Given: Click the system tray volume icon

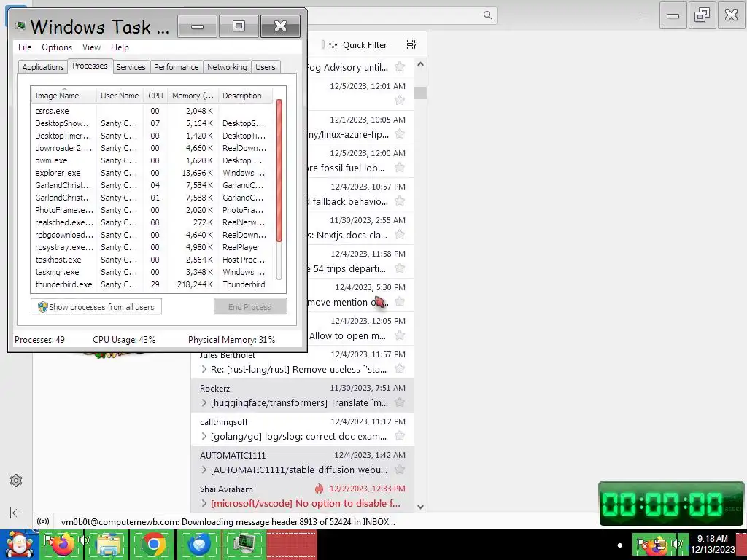Looking at the screenshot, I should (677, 544).
